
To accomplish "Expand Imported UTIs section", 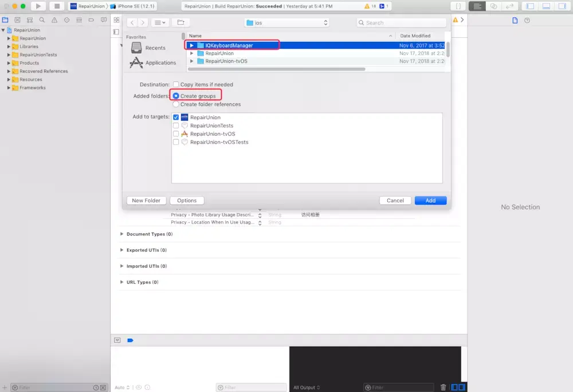I will (x=121, y=266).
